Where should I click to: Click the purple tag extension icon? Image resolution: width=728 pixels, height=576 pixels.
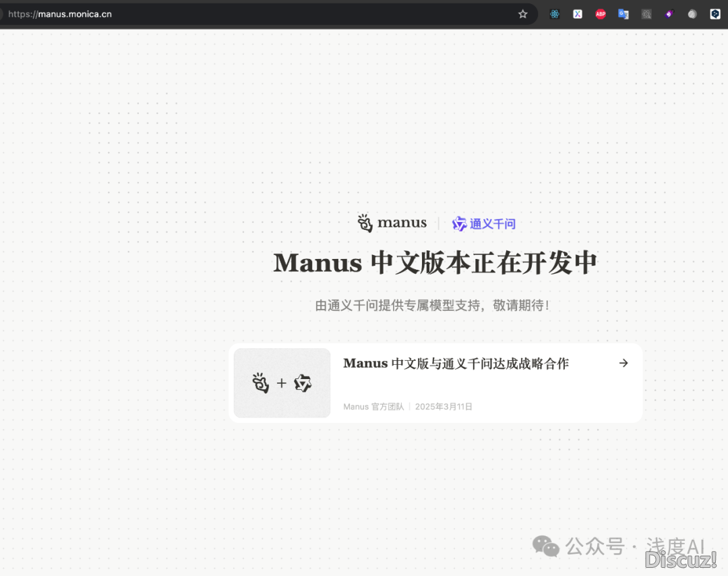(x=669, y=14)
